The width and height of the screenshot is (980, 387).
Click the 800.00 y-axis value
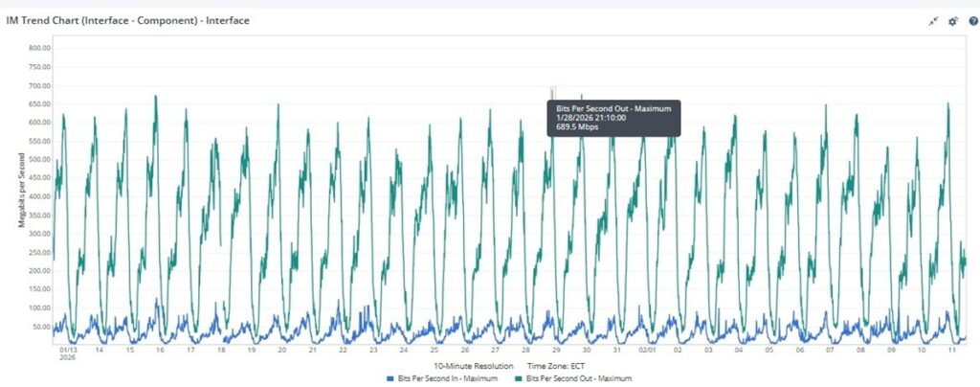[x=38, y=48]
